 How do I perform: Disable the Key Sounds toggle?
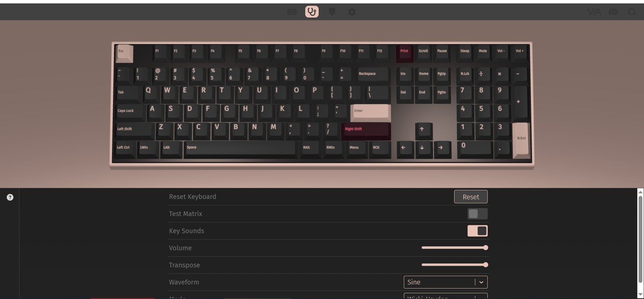(477, 231)
